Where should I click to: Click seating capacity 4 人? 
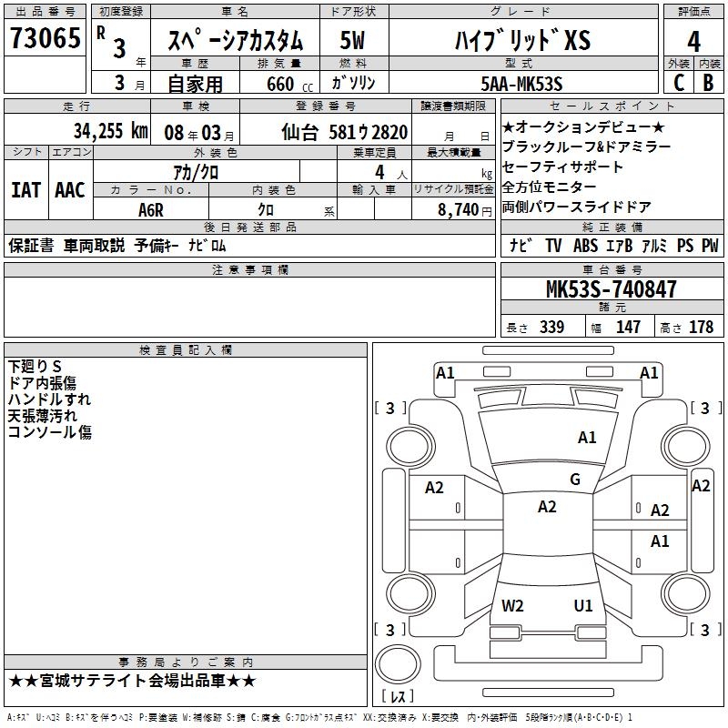click(391, 173)
